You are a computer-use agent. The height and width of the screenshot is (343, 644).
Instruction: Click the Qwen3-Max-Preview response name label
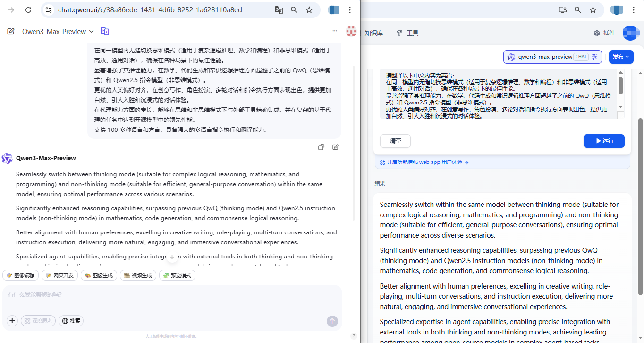pos(46,158)
